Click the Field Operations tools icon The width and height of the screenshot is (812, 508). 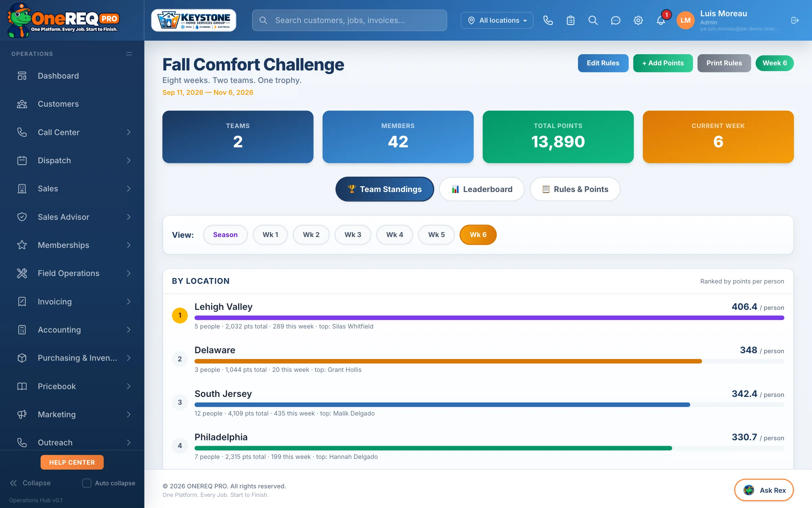pyautogui.click(x=22, y=273)
